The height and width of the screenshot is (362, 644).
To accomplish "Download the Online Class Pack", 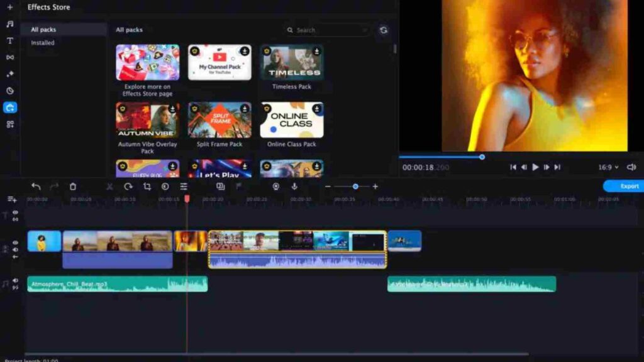I will coord(317,109).
